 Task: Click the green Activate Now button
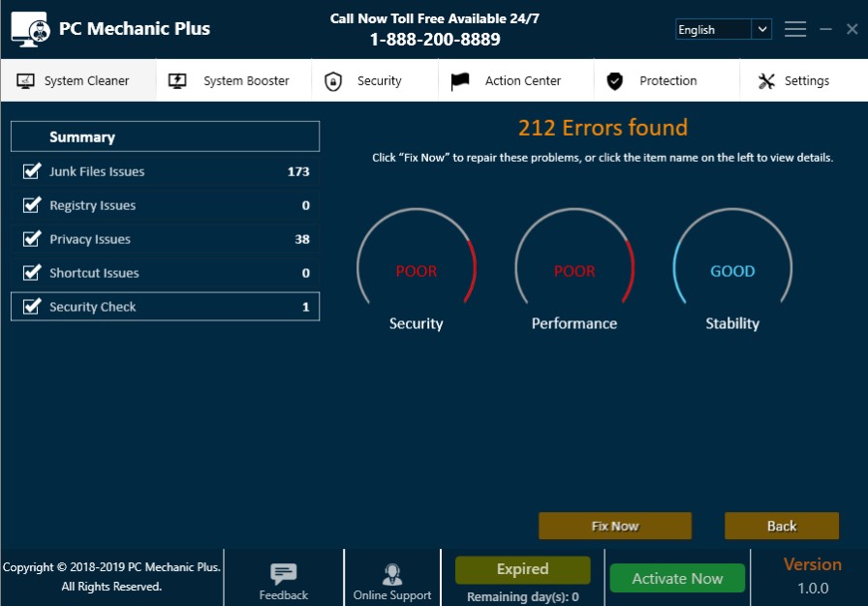pos(677,579)
